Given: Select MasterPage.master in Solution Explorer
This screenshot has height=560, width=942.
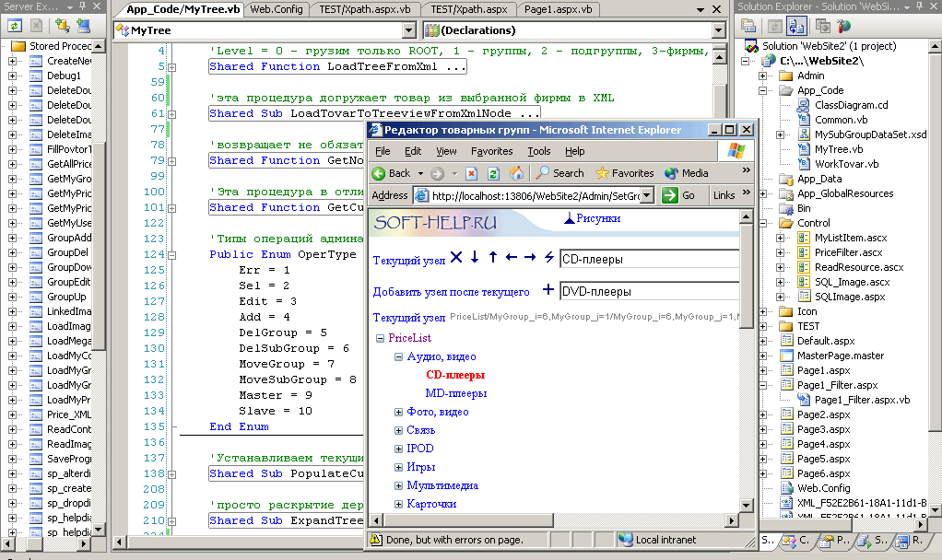Looking at the screenshot, I should click(x=841, y=356).
